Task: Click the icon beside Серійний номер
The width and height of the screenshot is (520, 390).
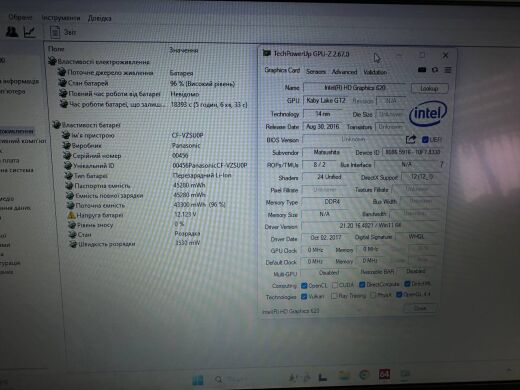Action: (67, 155)
